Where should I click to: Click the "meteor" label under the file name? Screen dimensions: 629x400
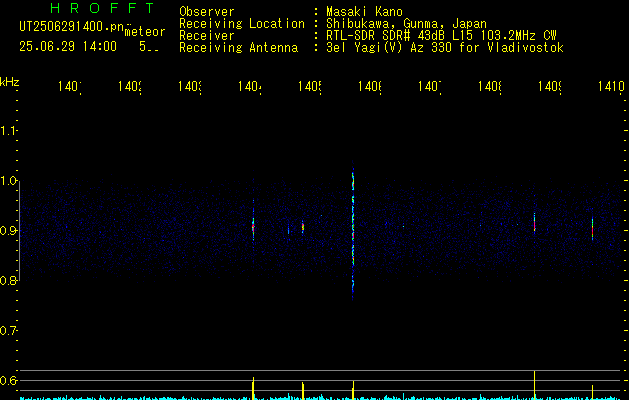point(145,32)
